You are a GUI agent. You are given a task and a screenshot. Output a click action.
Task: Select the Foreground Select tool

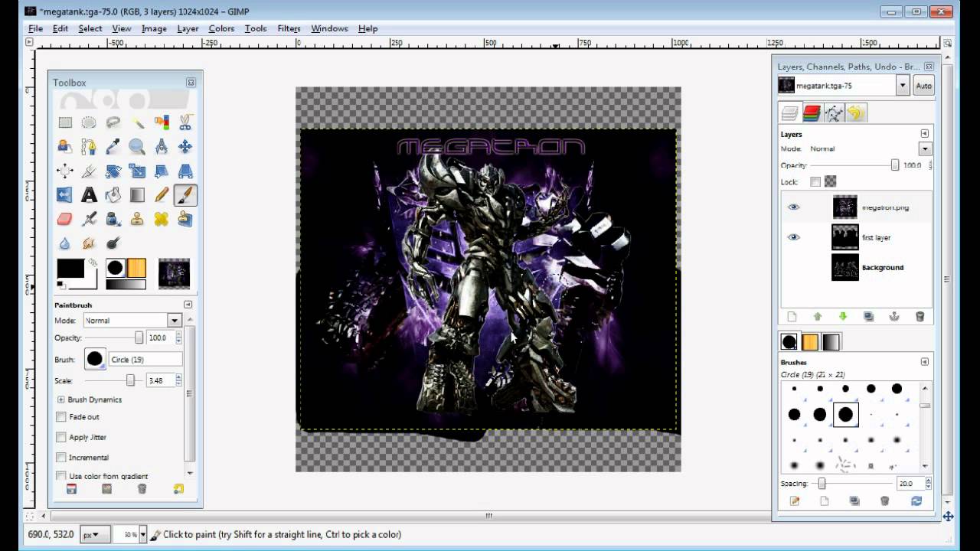tap(65, 146)
